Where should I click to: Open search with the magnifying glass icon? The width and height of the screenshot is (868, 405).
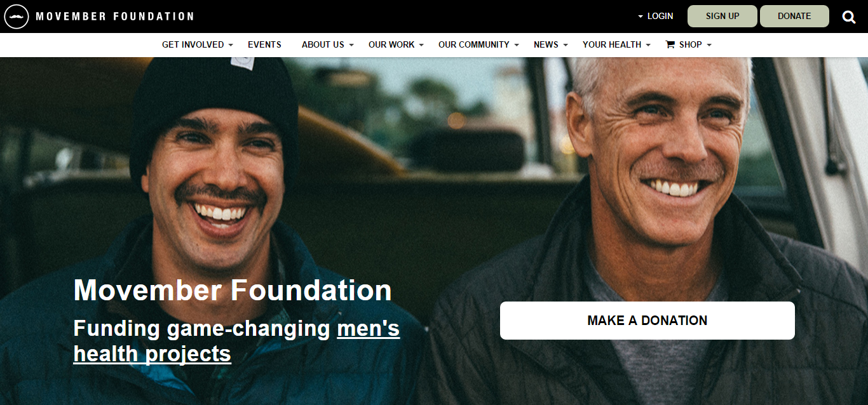tap(849, 17)
